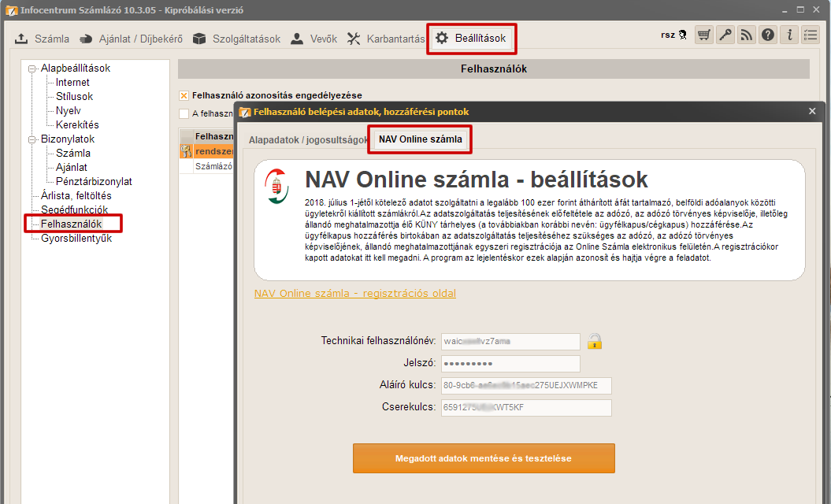
Task: Collapse the Alapbeállítások tree node
Action: (x=32, y=69)
